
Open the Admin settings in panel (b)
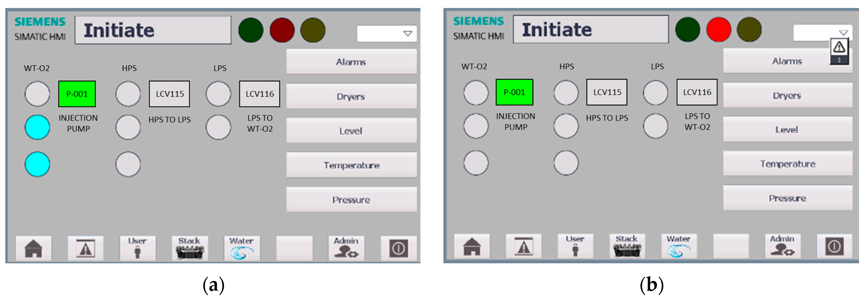782,247
